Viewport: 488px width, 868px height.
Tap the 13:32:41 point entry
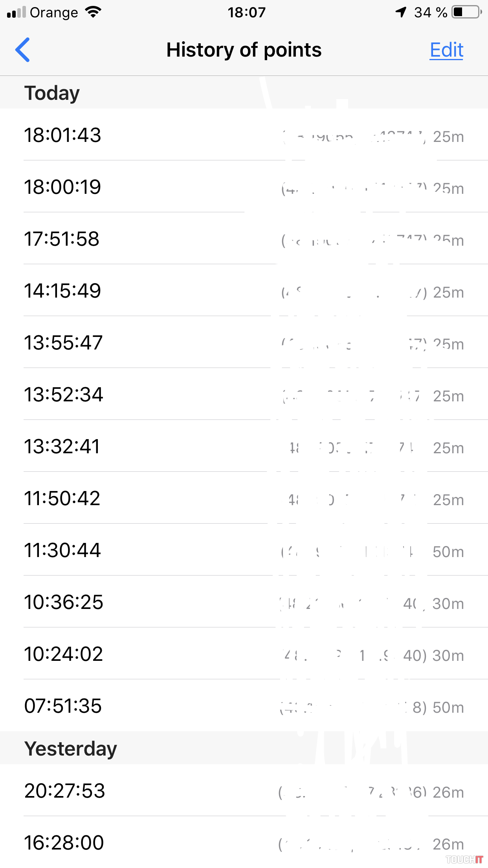pos(244,446)
